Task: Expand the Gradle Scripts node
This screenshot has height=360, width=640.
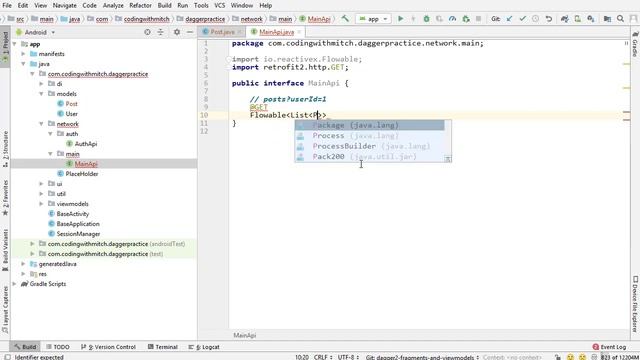Action: tap(15, 284)
